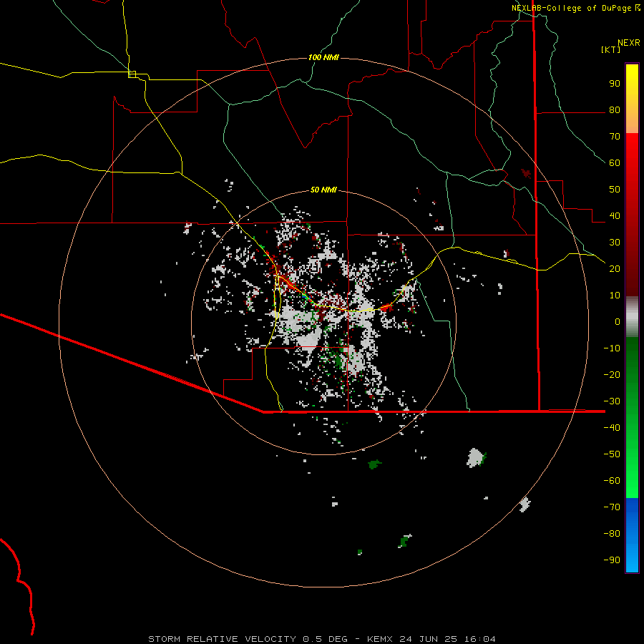Viewport: 644px width, 644px height.
Task: Click the positive 50 scale value
Action: click(x=615, y=190)
